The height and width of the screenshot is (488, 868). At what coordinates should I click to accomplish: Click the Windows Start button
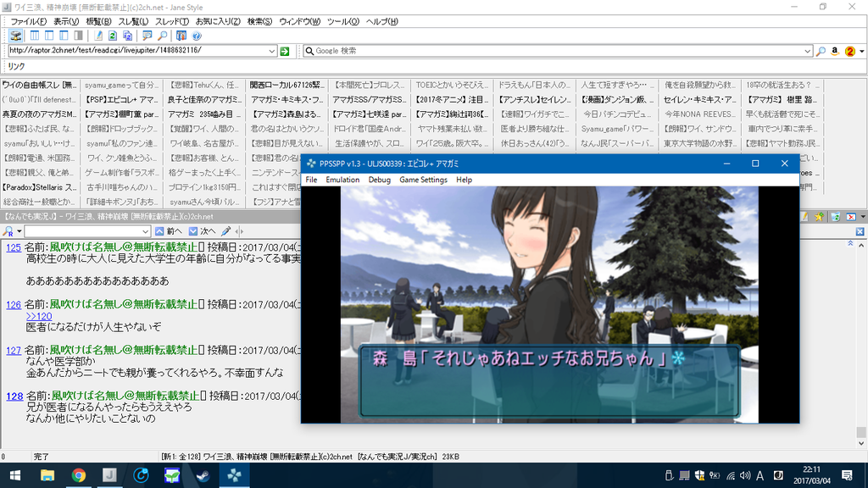(x=15, y=475)
